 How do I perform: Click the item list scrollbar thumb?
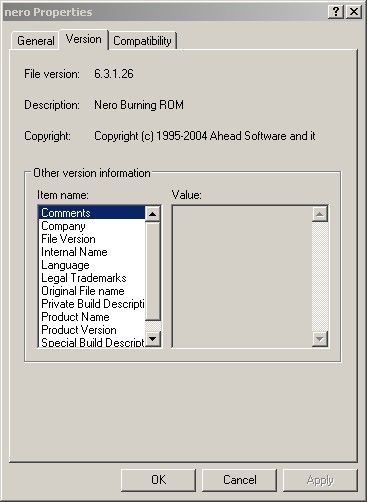pos(153,271)
